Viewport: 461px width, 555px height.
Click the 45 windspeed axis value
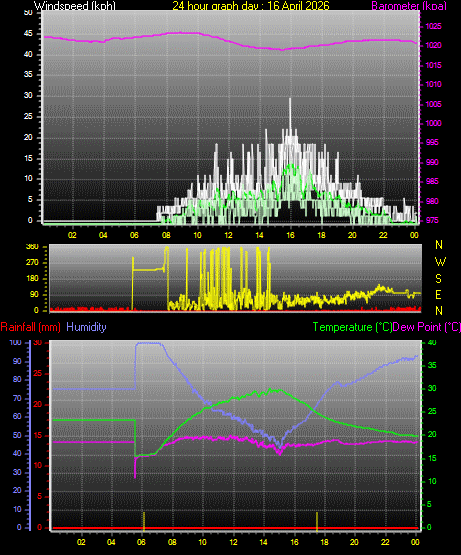click(x=28, y=34)
